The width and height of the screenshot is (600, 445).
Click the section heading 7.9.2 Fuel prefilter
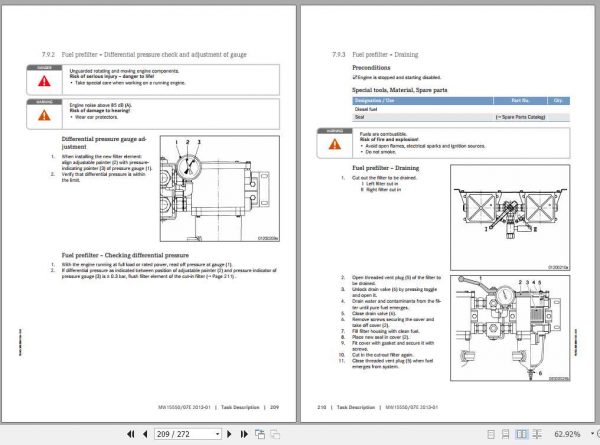144,54
